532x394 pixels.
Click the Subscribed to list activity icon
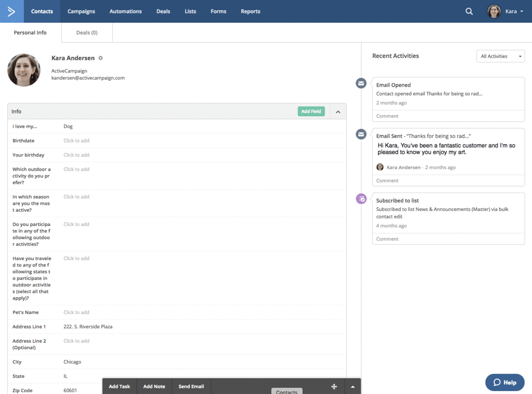coord(360,198)
